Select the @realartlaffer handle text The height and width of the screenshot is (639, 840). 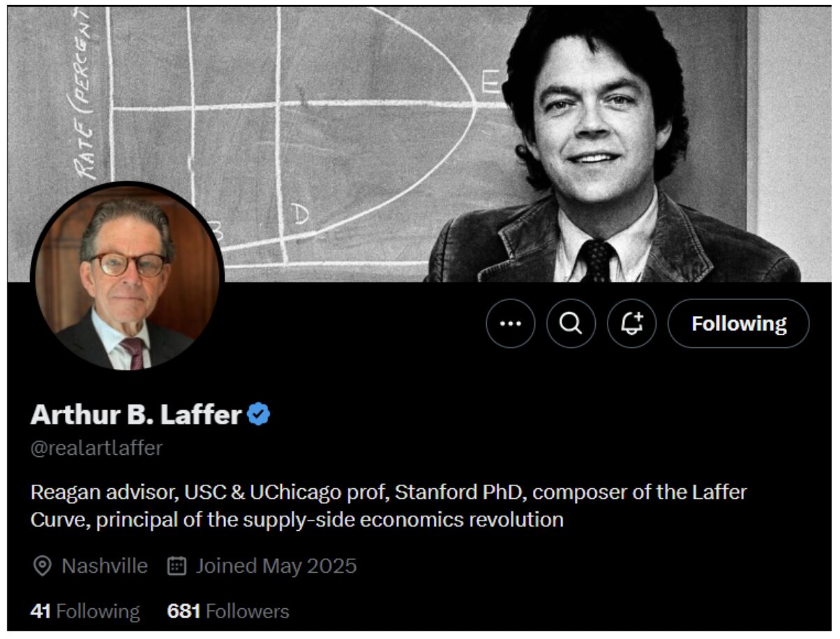pyautogui.click(x=96, y=448)
